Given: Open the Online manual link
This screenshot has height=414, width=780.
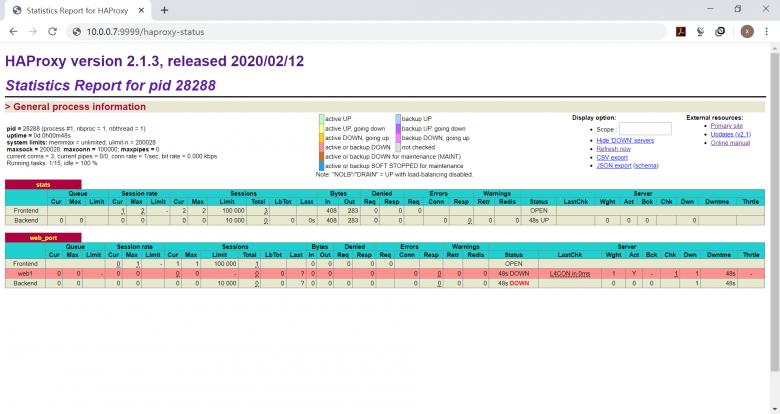Looking at the screenshot, I should click(x=730, y=143).
